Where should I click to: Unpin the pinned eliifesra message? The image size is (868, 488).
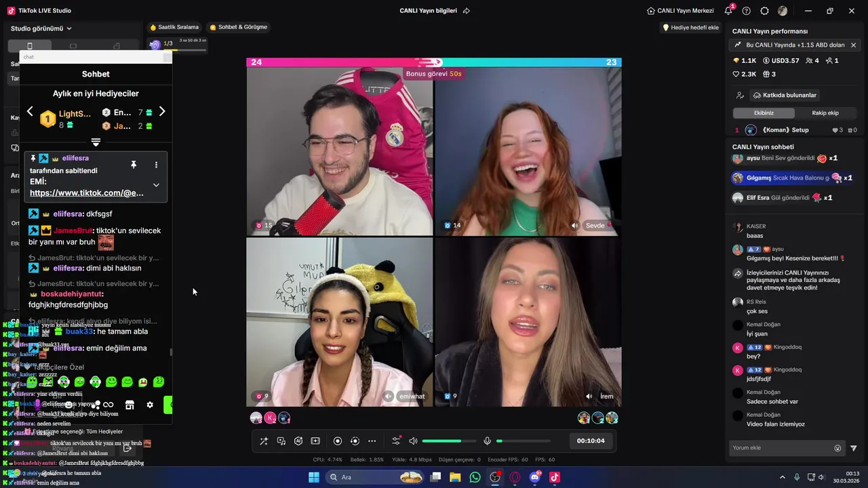coord(134,165)
